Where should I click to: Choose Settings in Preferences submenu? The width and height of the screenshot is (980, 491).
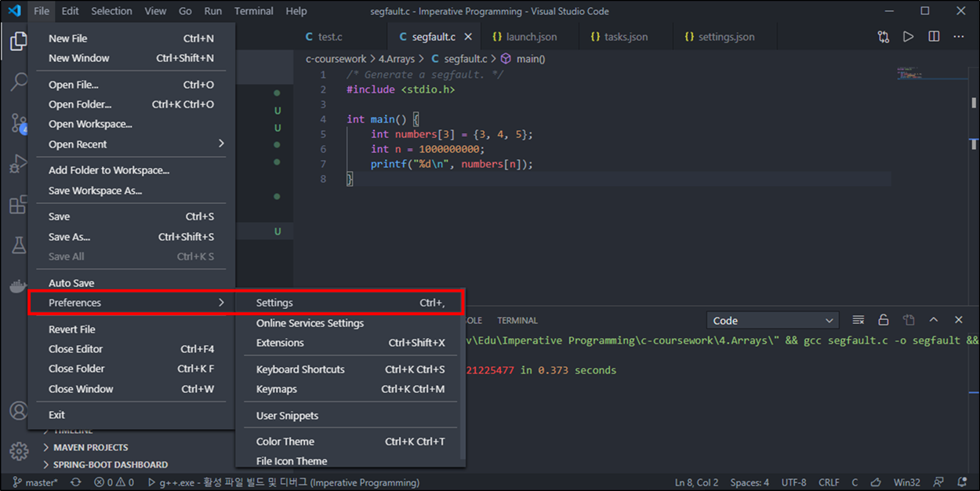[350, 303]
